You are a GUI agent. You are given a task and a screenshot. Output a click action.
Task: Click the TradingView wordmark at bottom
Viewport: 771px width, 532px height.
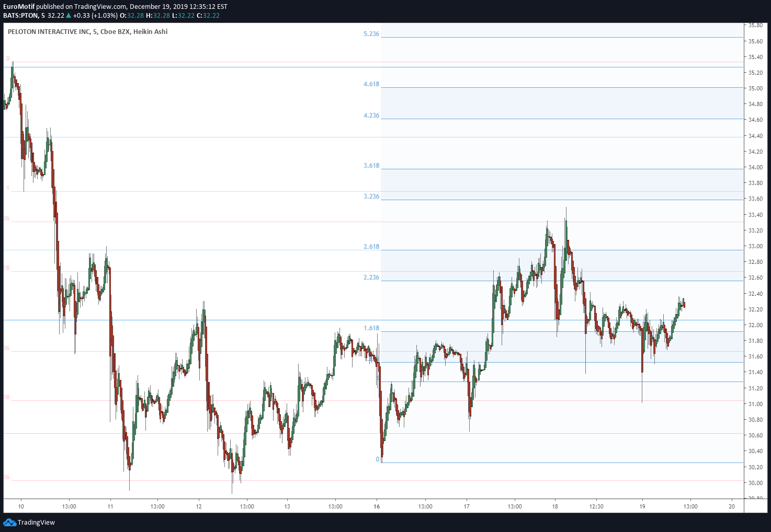pyautogui.click(x=36, y=522)
